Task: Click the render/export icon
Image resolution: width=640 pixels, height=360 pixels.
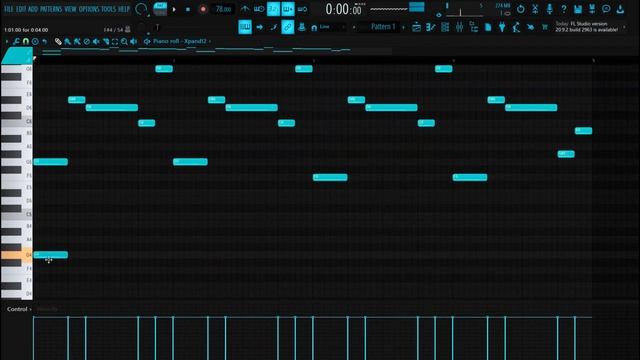Action: click(592, 9)
